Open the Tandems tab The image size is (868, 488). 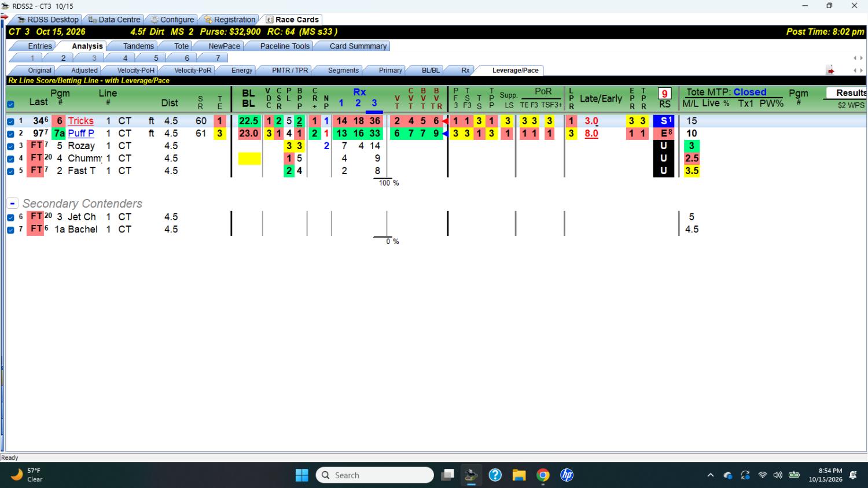tap(138, 46)
